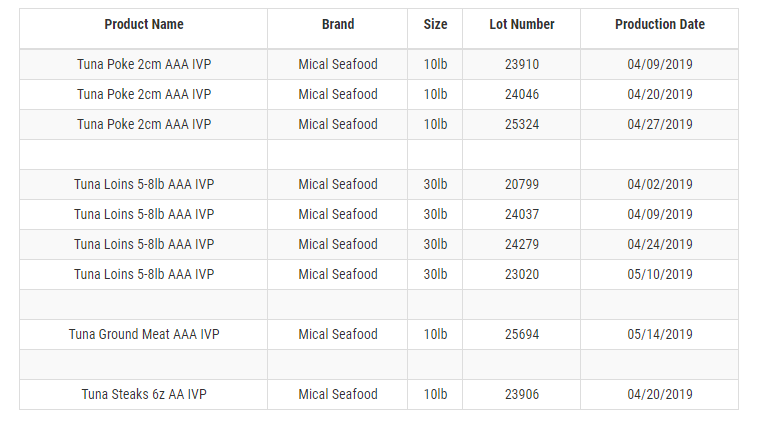The image size is (757, 421).
Task: Select lot number 25694 cell
Action: coord(522,334)
